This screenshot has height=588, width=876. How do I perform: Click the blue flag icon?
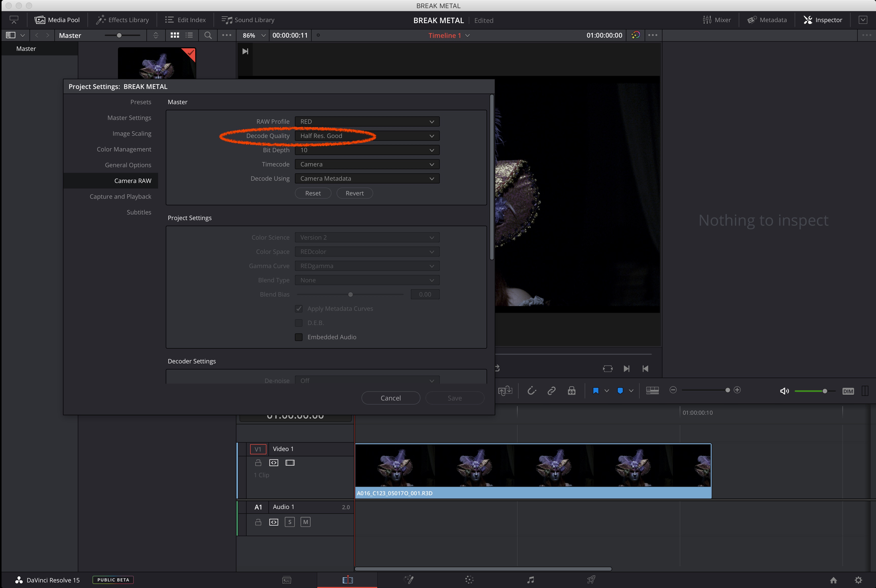pyautogui.click(x=595, y=391)
